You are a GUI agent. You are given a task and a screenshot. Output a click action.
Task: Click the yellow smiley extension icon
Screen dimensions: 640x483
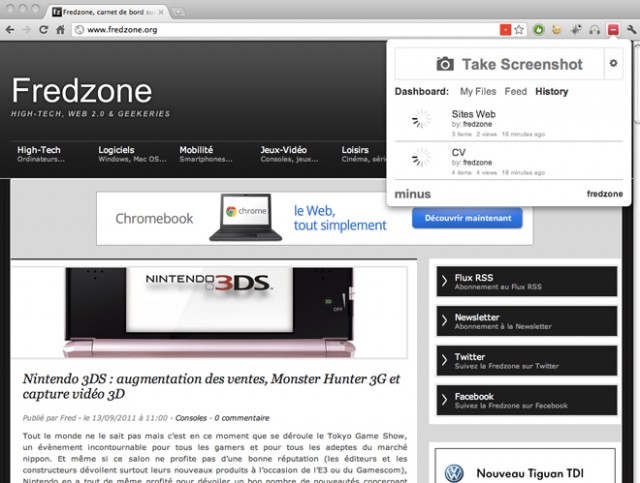[557, 29]
